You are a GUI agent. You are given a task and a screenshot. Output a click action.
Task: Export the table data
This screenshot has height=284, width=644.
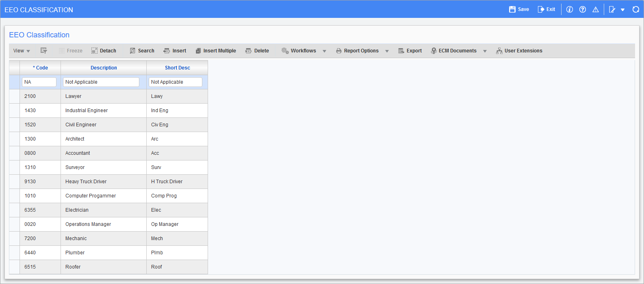click(x=410, y=51)
